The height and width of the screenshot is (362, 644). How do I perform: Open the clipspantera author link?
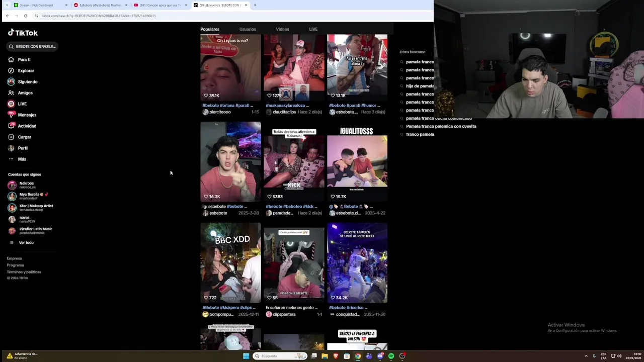(x=284, y=314)
